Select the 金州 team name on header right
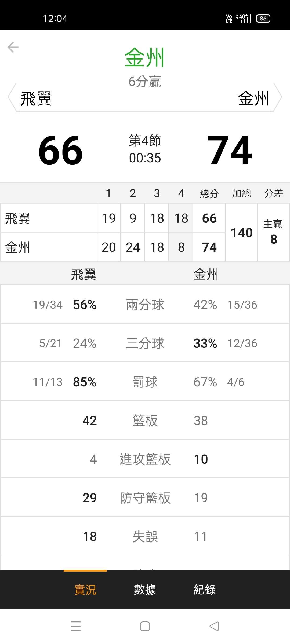This screenshot has height=644, width=290. pos(253,98)
